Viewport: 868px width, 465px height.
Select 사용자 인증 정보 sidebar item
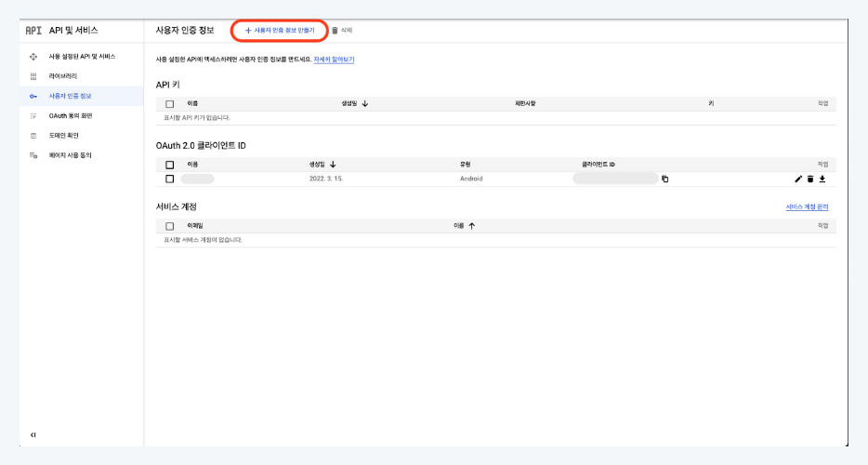[x=82, y=96]
